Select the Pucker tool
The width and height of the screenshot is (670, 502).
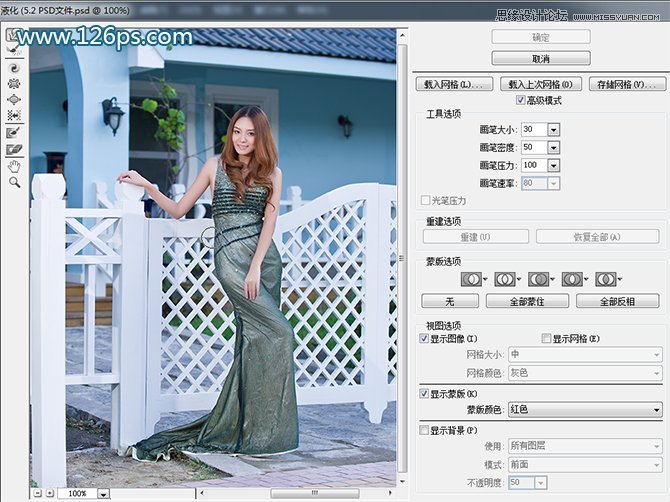pyautogui.click(x=14, y=83)
